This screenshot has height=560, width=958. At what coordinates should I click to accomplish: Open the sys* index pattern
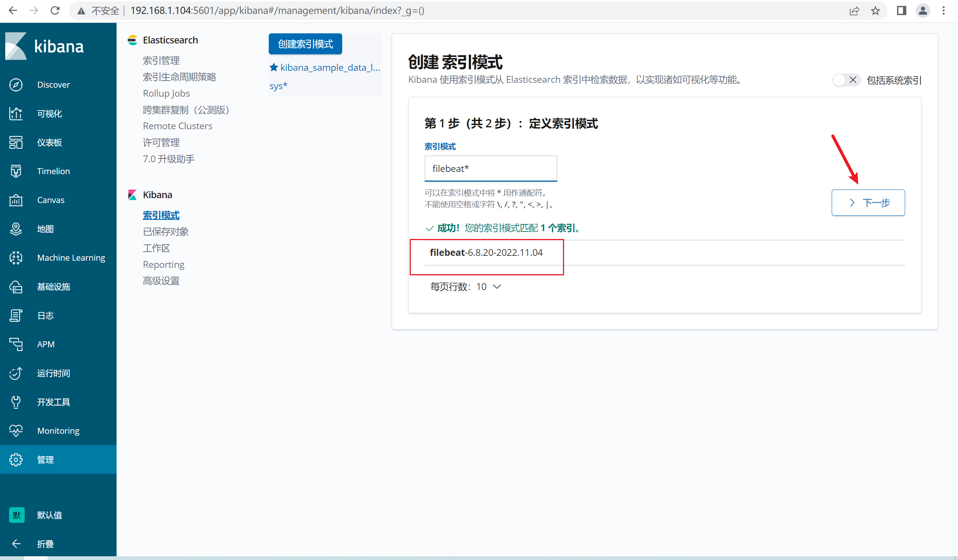point(278,86)
